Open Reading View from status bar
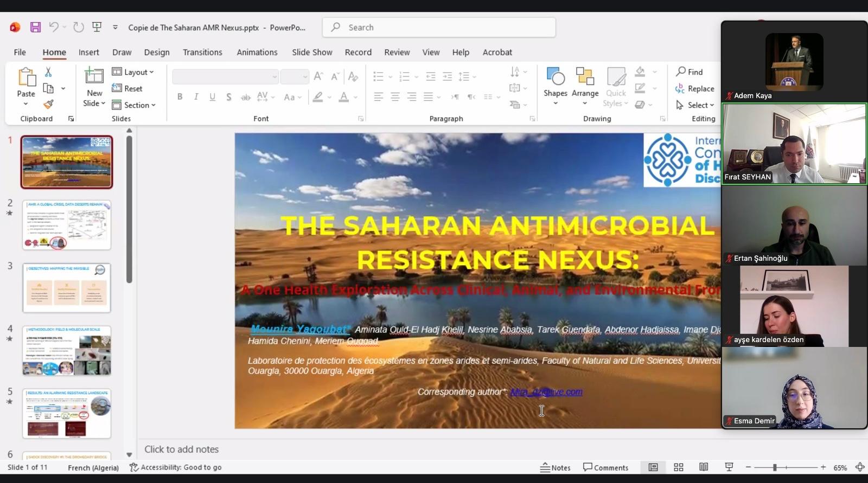 point(704,467)
